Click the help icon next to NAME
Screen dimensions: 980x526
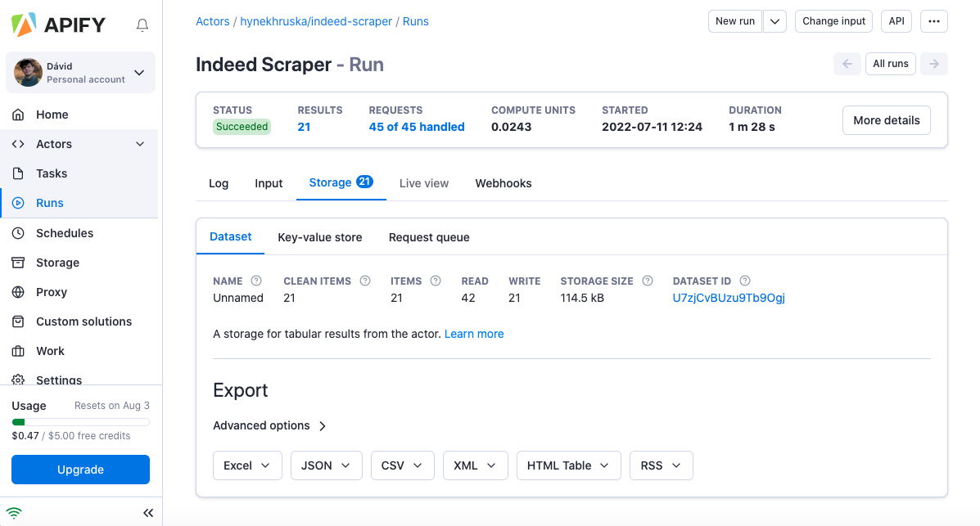coord(256,281)
